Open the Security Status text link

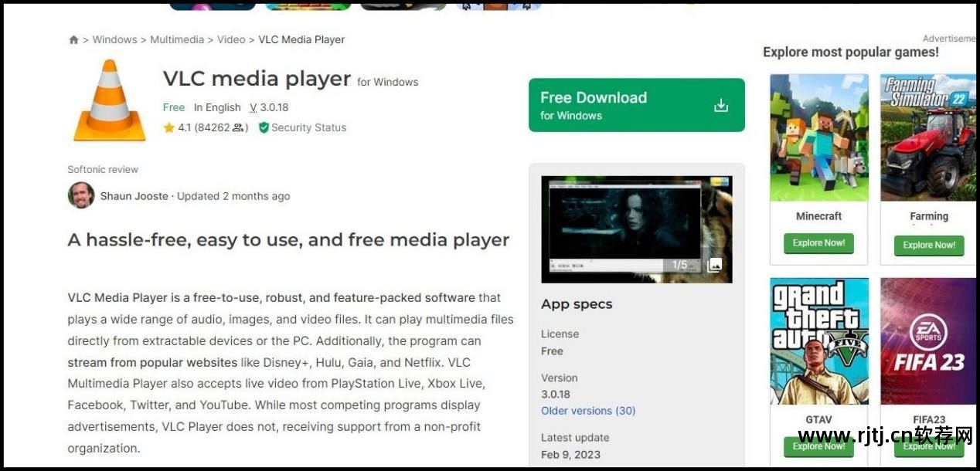(x=308, y=127)
